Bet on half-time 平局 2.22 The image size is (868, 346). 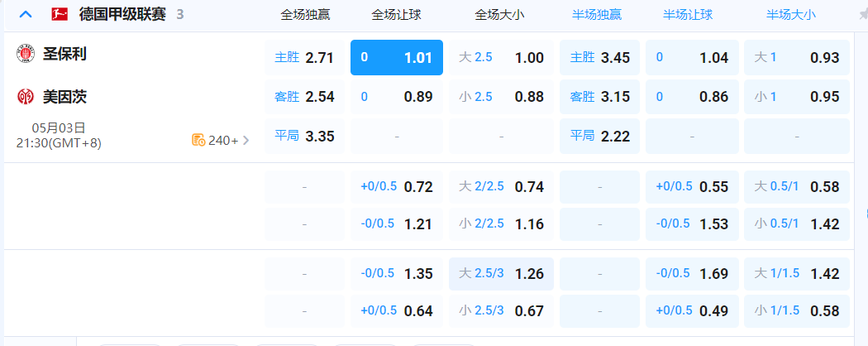point(599,136)
